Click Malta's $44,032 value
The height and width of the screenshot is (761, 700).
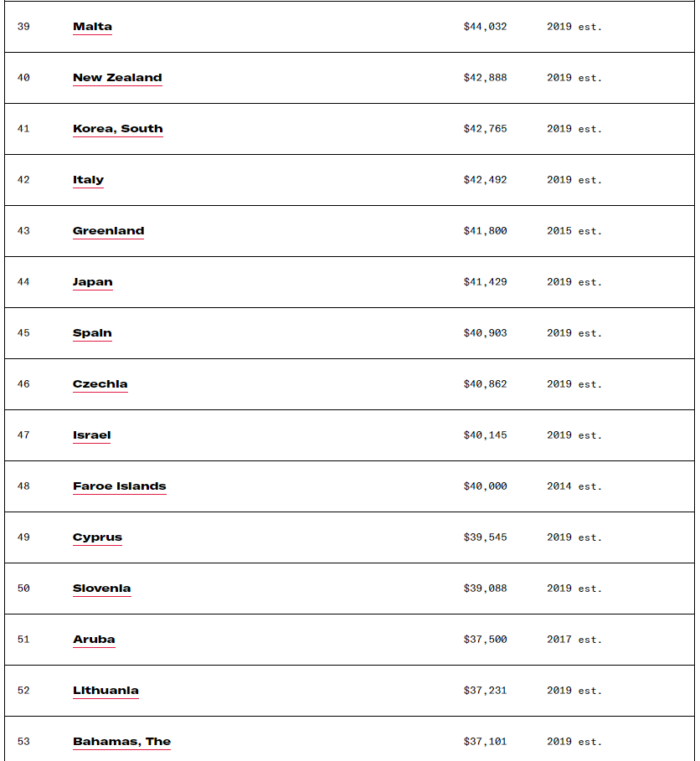click(485, 27)
